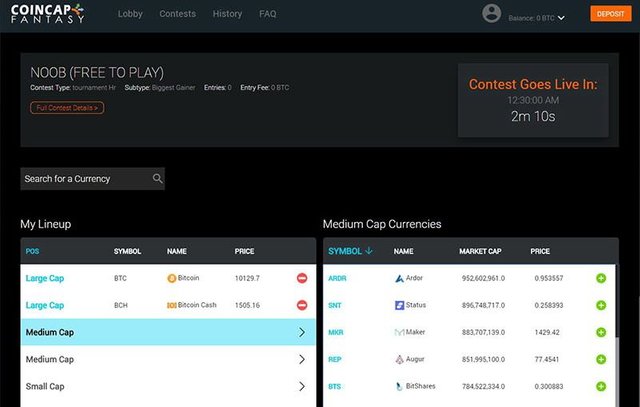The width and height of the screenshot is (640, 407).
Task: Remove Bitcoin from lineup with red minus
Action: pyautogui.click(x=302, y=278)
